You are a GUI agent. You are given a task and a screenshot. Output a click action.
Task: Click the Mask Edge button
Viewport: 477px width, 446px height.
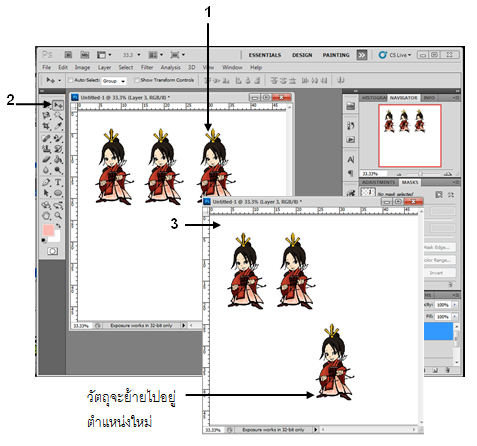pyautogui.click(x=439, y=247)
